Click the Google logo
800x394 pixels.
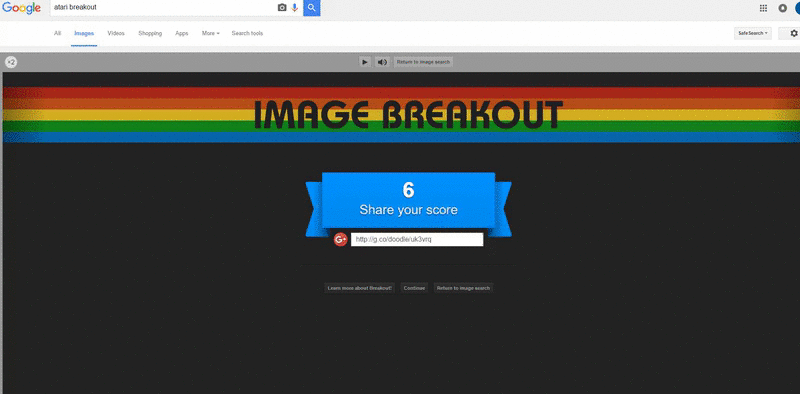[x=21, y=8]
